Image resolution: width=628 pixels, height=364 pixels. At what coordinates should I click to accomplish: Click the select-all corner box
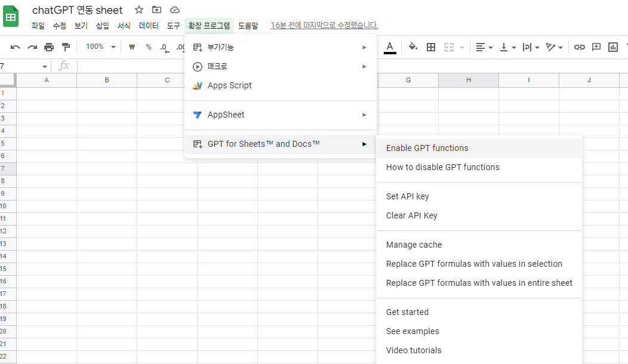8,80
